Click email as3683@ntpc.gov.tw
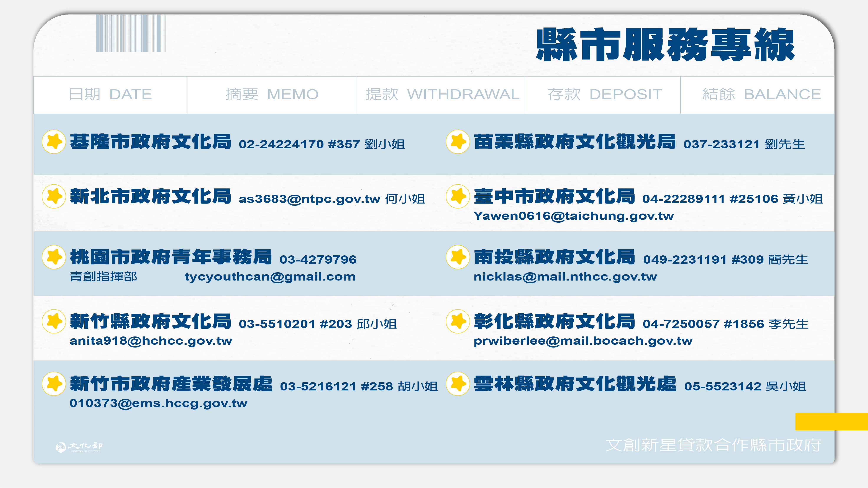This screenshot has width=868, height=488. point(309,199)
